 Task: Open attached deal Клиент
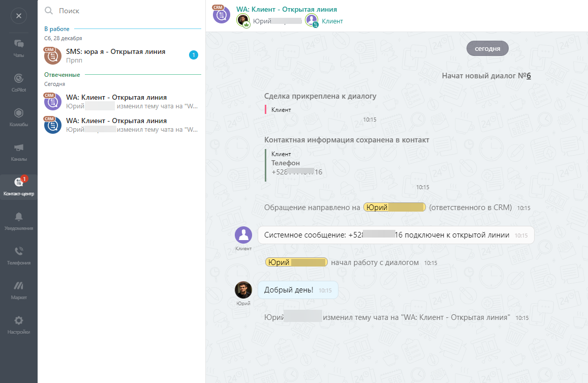click(281, 110)
